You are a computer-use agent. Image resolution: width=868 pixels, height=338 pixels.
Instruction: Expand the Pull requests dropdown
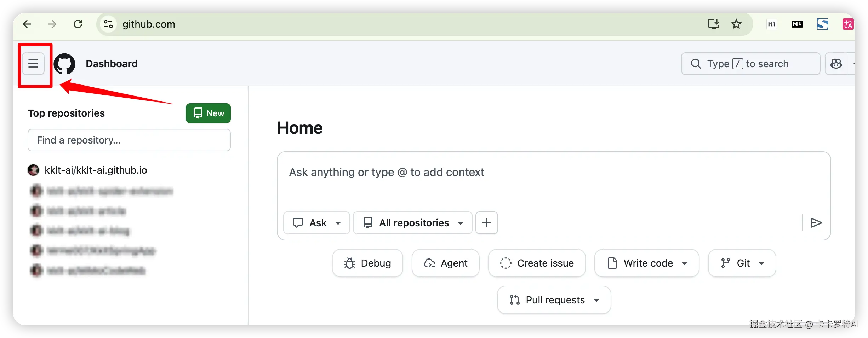coord(554,300)
